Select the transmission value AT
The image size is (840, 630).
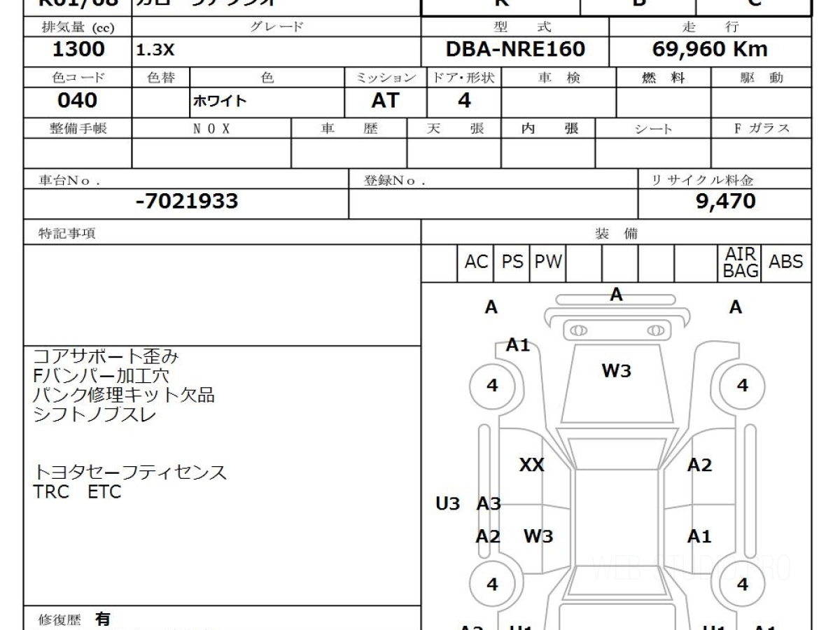coord(384,101)
